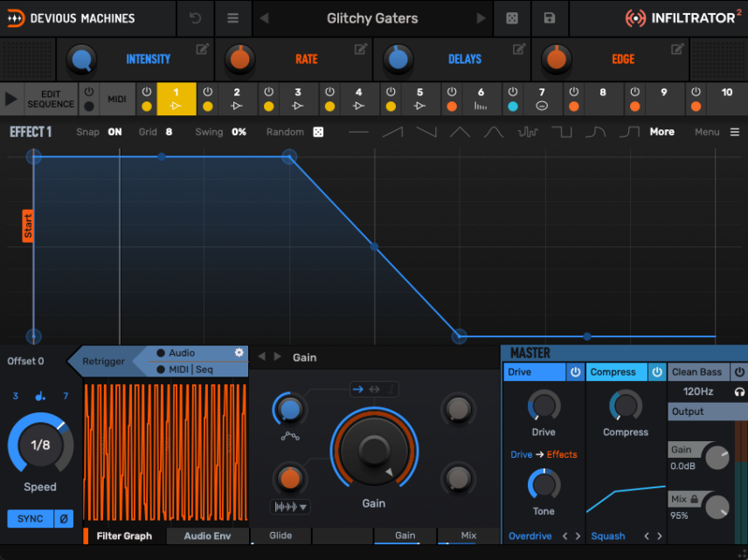Select previous Squash type arrow
748x560 pixels.
[647, 536]
